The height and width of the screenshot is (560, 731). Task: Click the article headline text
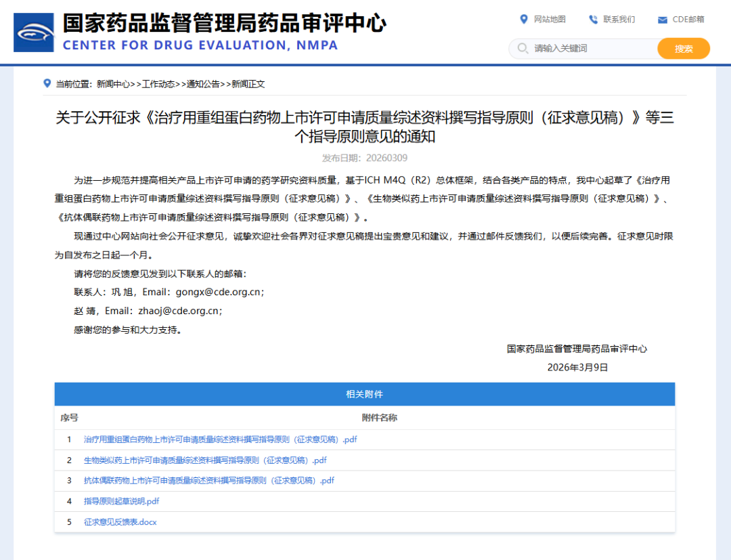tap(365, 127)
